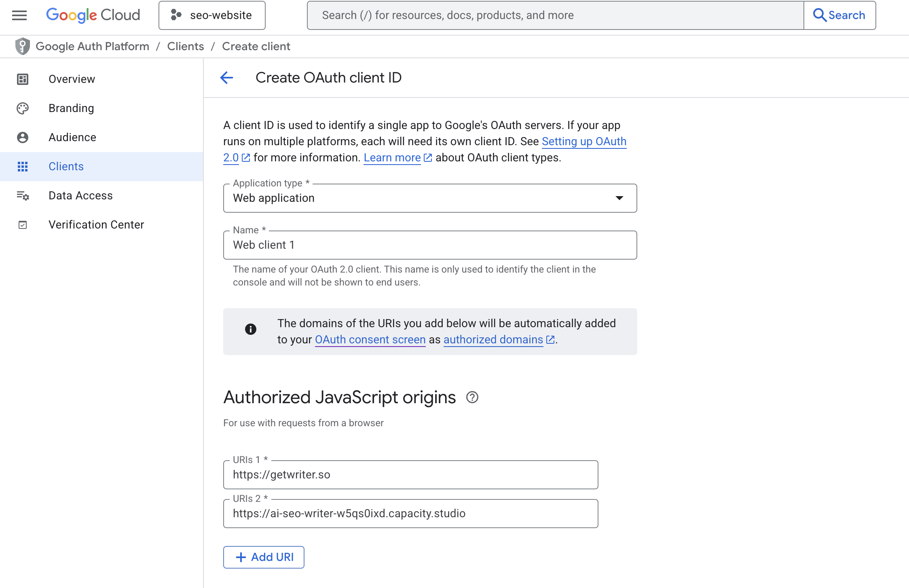Go back with the blue arrow
Viewport: 909px width, 588px height.
[226, 78]
